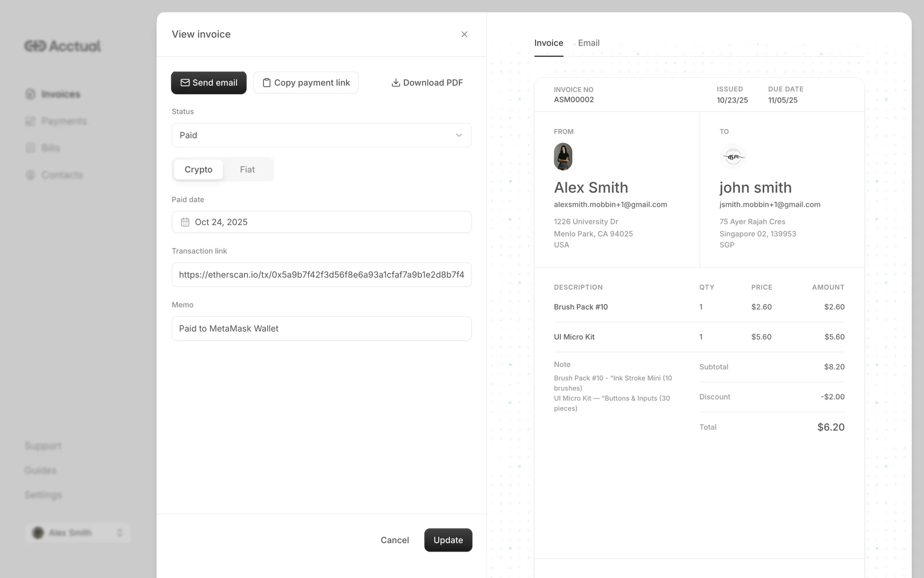This screenshot has height=578, width=924.
Task: Click the Memo text field
Action: (321, 328)
